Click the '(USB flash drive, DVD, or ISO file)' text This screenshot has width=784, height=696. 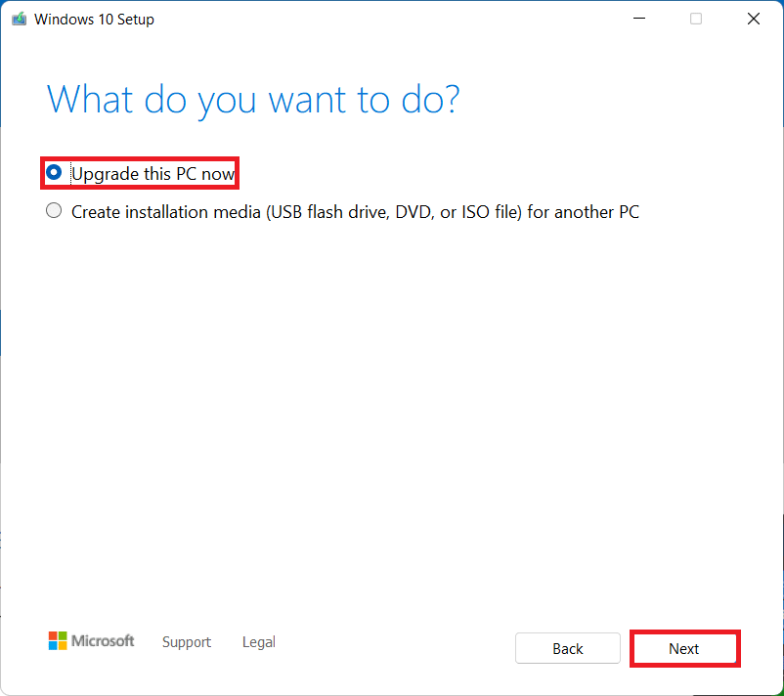pyautogui.click(x=394, y=211)
